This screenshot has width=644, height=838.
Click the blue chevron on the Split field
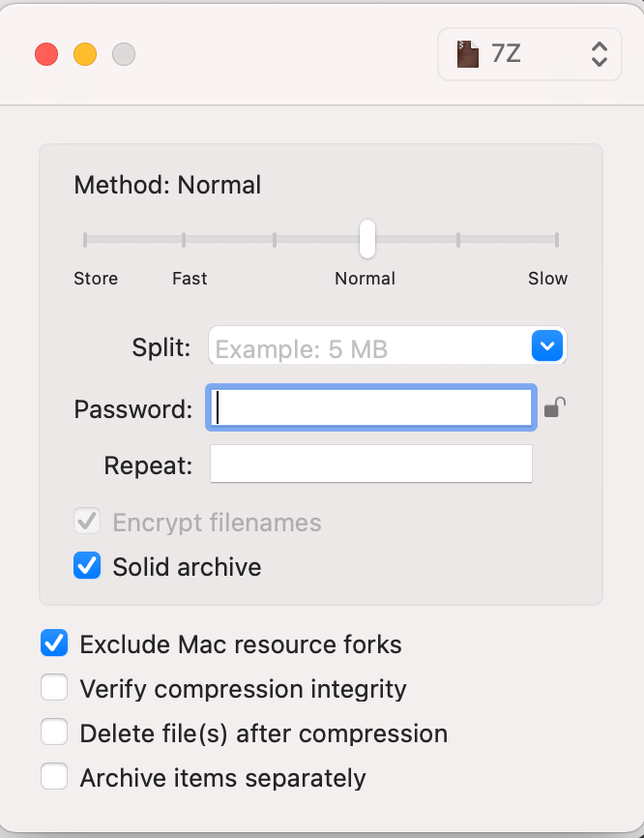click(547, 345)
